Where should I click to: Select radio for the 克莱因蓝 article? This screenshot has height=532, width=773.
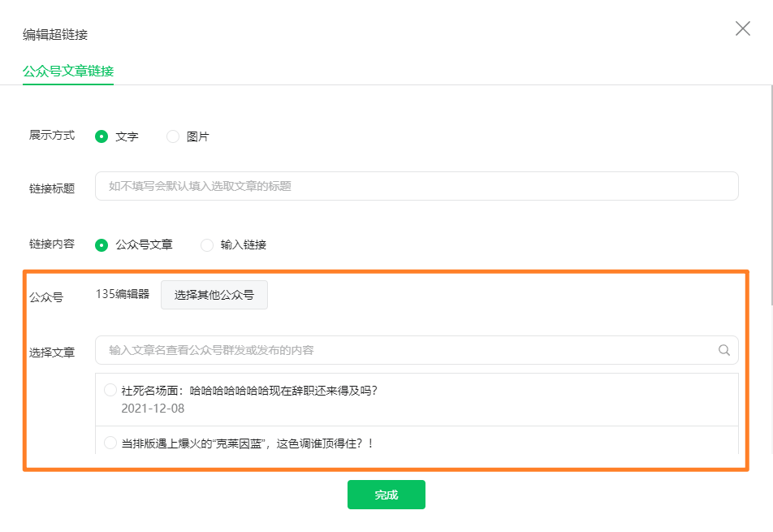click(x=110, y=443)
